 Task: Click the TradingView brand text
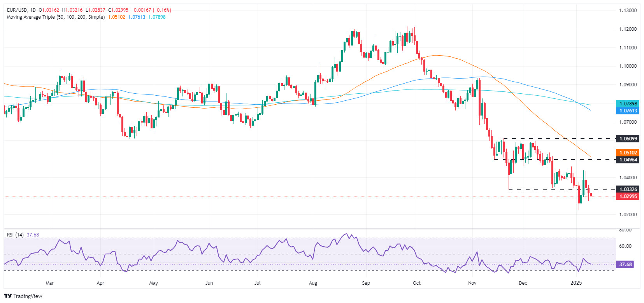[28, 296]
